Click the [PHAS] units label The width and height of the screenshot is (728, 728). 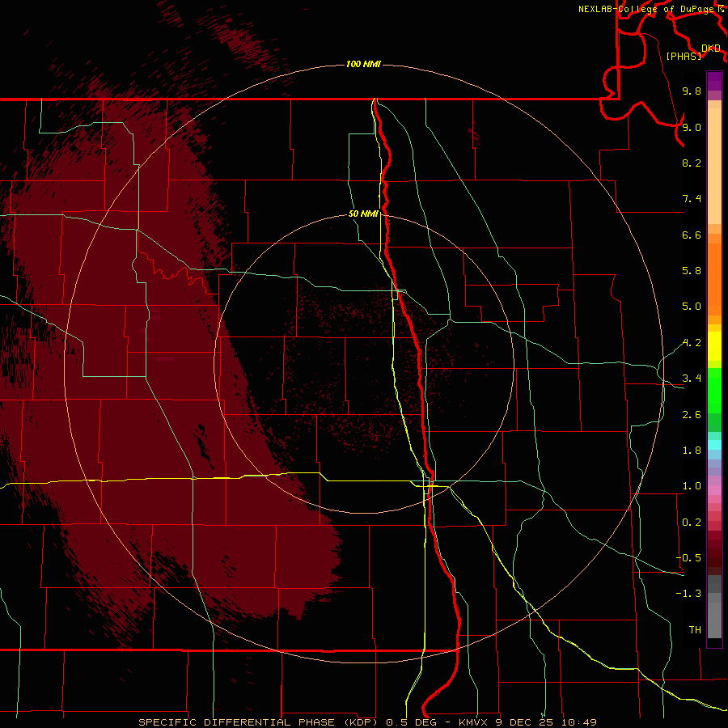[684, 56]
